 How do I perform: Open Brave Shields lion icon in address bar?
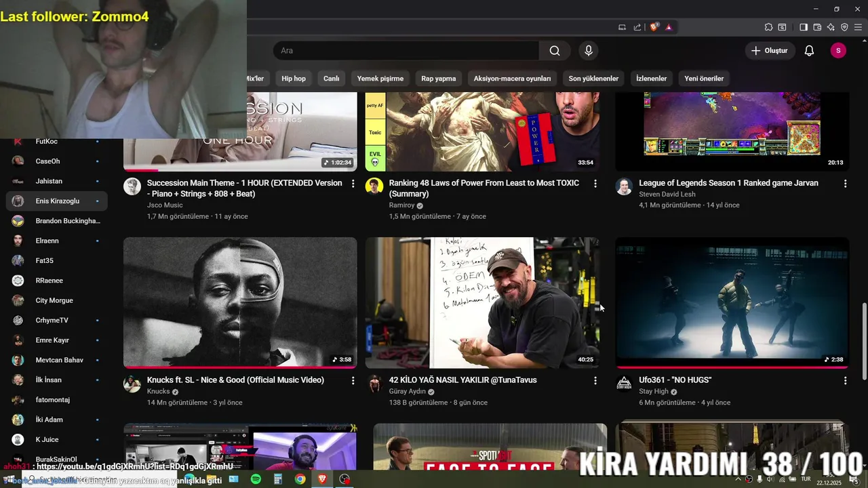654,27
